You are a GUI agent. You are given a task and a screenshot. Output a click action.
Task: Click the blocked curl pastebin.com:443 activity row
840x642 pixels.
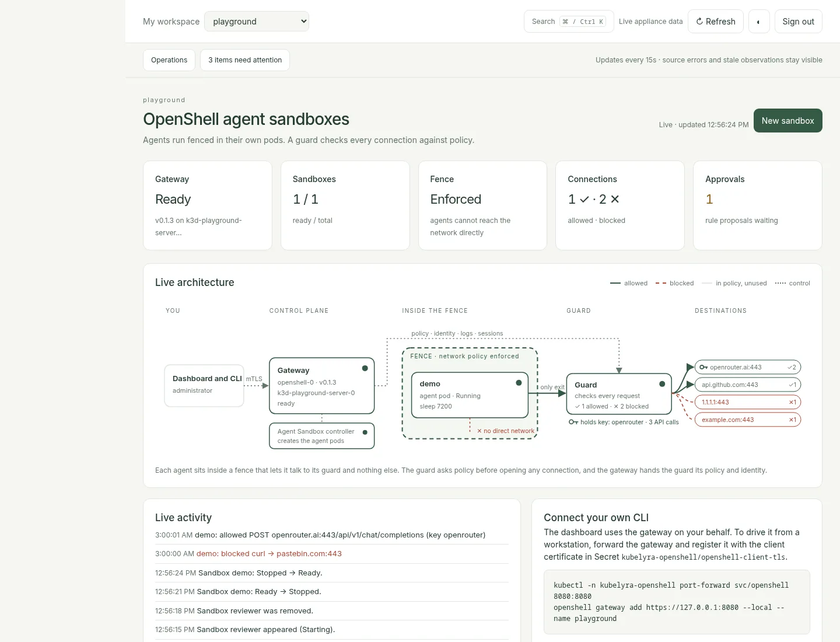click(332, 554)
